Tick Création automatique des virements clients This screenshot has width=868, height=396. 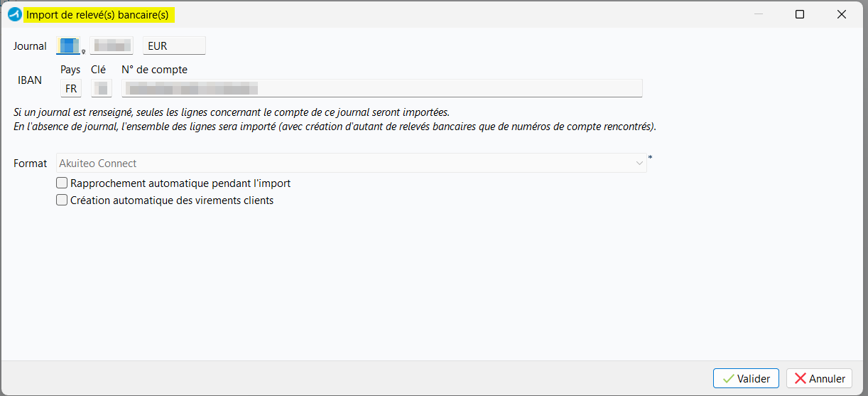[62, 200]
